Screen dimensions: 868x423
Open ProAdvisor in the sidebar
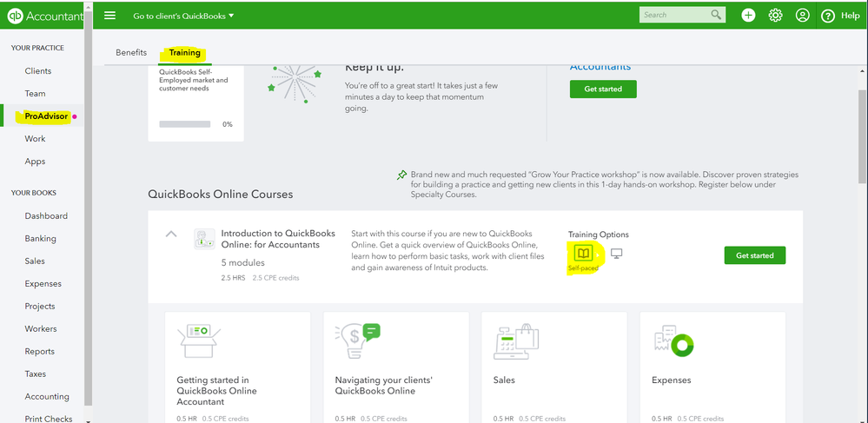[x=46, y=116]
